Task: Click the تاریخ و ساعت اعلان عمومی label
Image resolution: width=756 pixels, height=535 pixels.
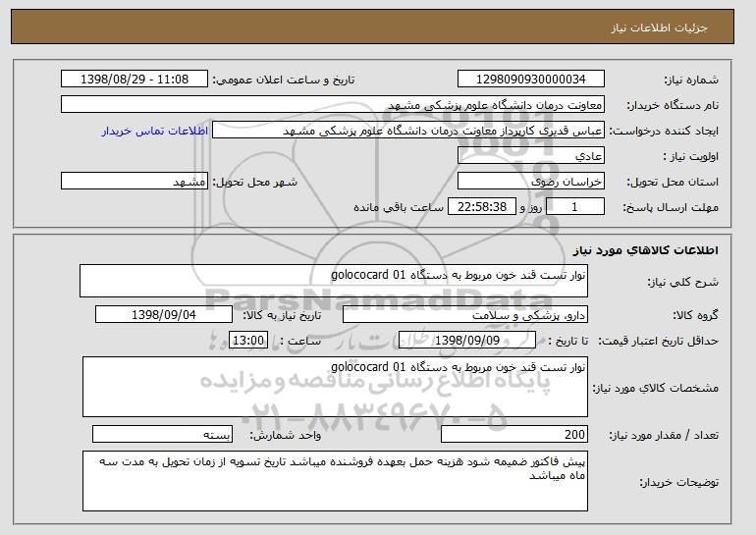Action: coord(284,80)
